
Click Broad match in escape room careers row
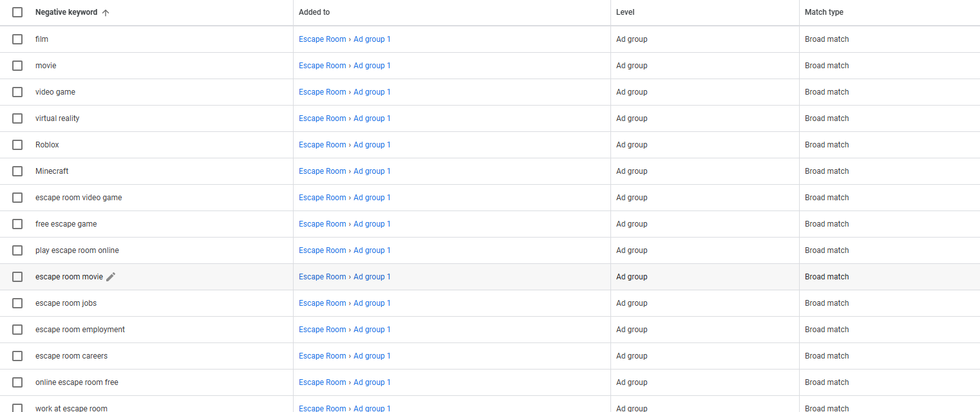[x=827, y=356]
